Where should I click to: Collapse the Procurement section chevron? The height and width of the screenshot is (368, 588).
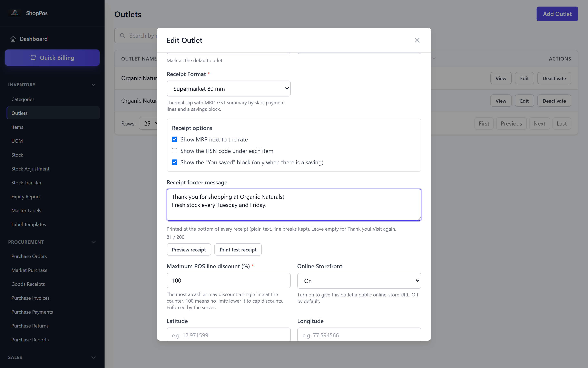[x=94, y=242]
